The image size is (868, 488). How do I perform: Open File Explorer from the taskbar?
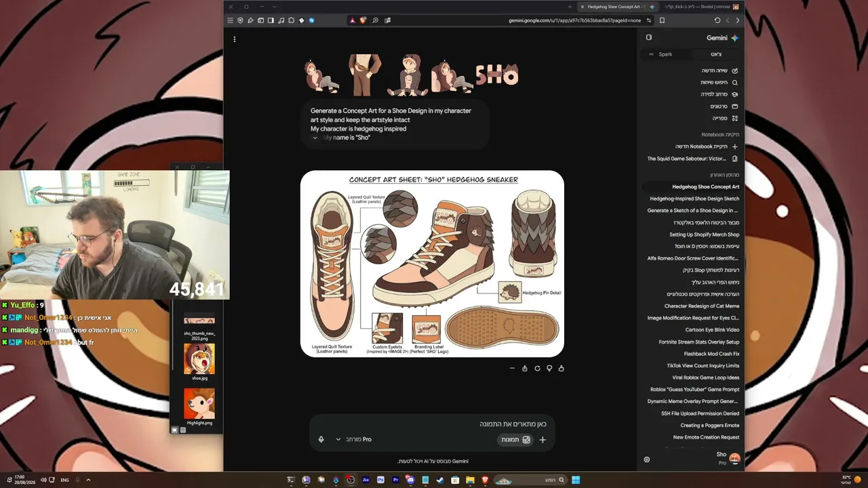(x=470, y=480)
